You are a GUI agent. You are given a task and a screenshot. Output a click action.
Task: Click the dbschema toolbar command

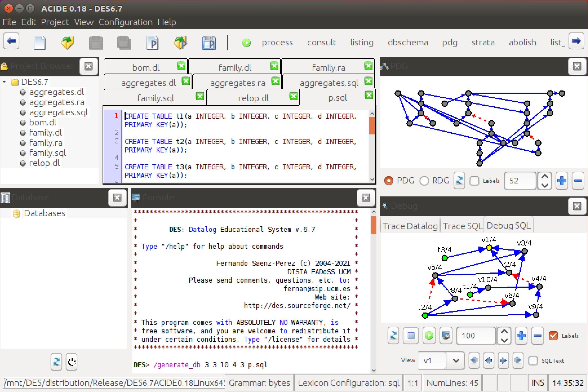[x=408, y=43]
